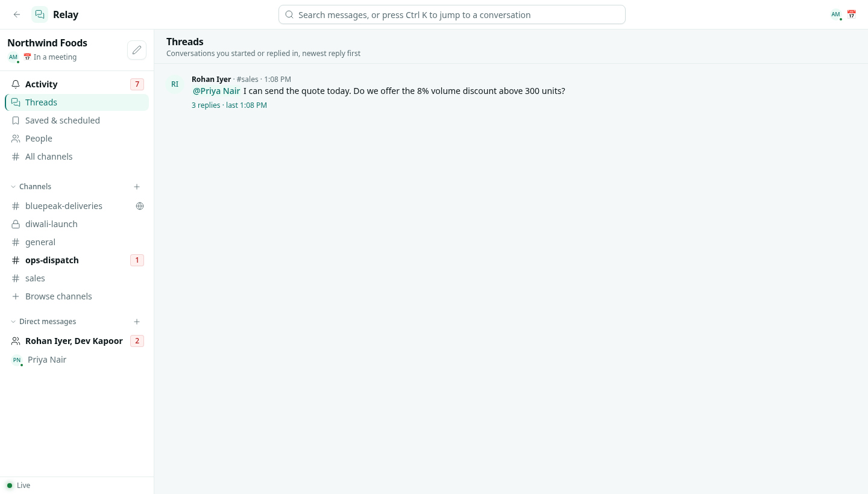Focus the Search messages field

point(451,14)
